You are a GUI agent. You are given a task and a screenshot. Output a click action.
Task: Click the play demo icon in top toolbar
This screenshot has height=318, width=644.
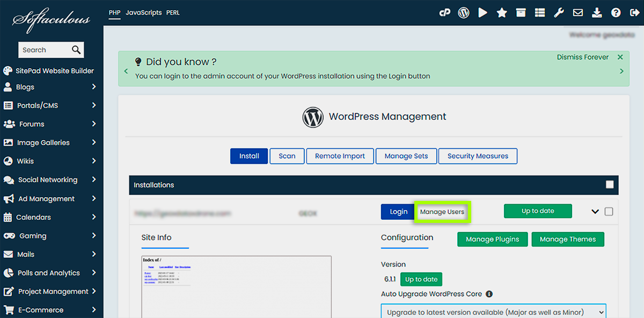click(x=482, y=13)
